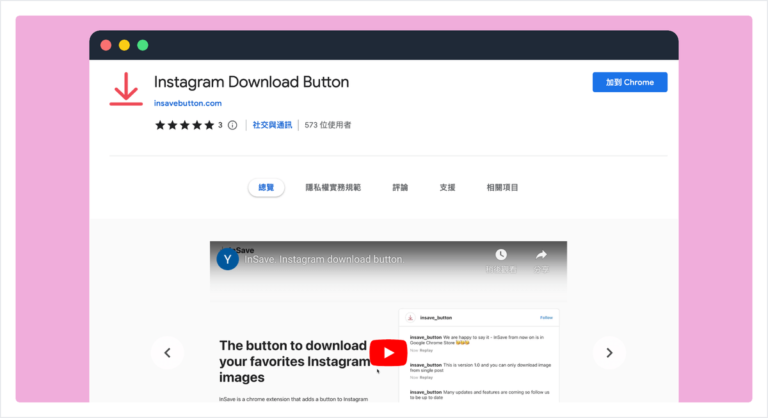Add extension with 加到 Chrome button
768x418 pixels.
(x=629, y=82)
